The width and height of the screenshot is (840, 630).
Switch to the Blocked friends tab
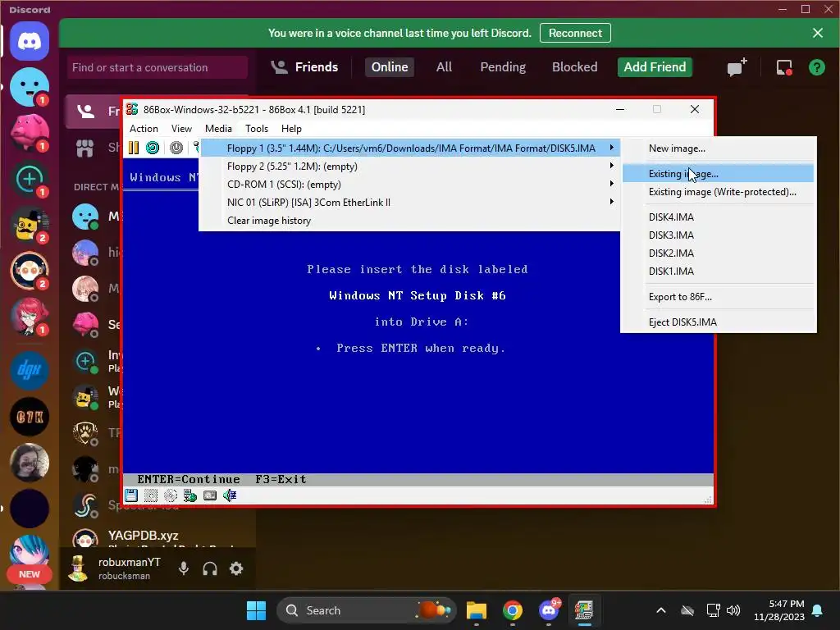[x=575, y=67]
